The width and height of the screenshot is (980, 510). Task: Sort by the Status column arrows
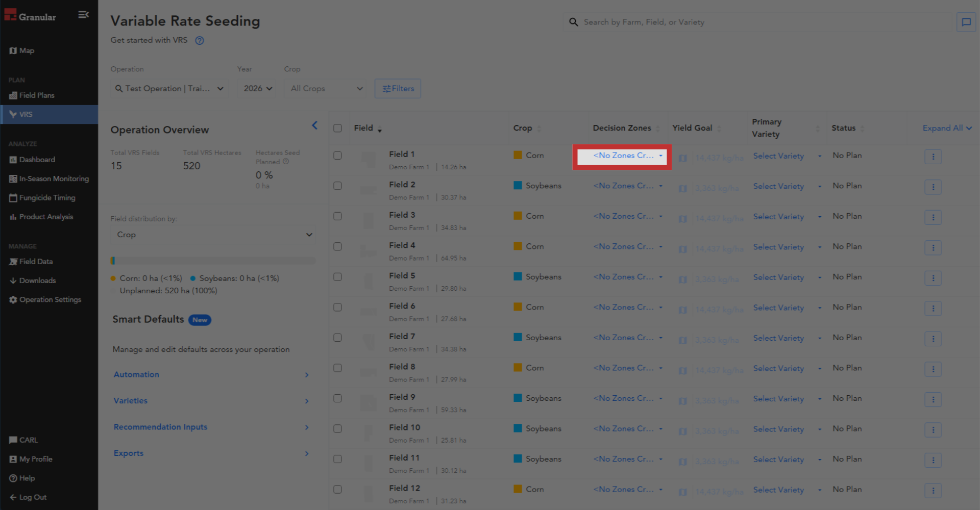click(x=862, y=129)
